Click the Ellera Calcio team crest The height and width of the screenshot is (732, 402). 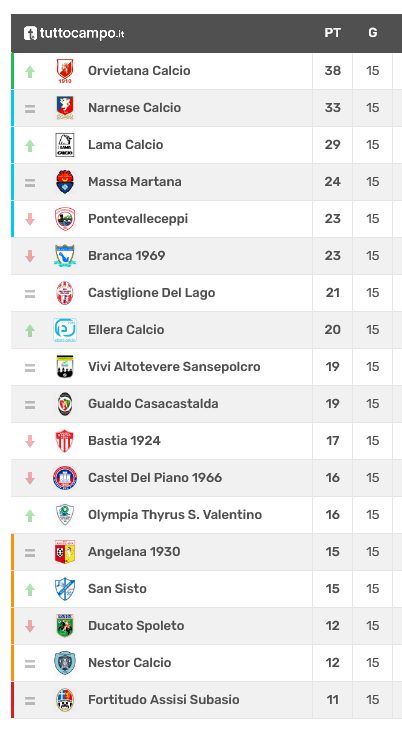pos(65,330)
